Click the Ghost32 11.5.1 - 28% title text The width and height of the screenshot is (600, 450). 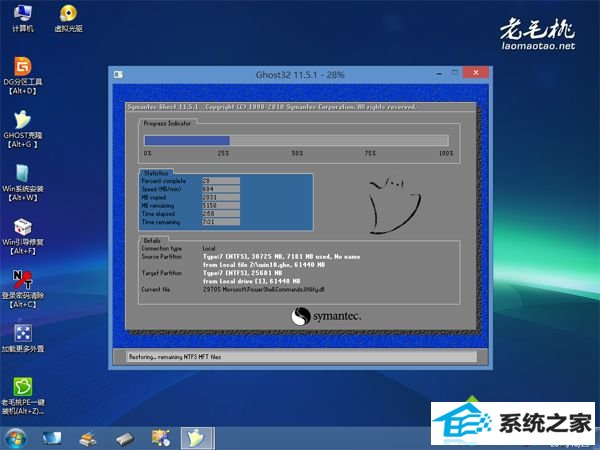click(300, 75)
